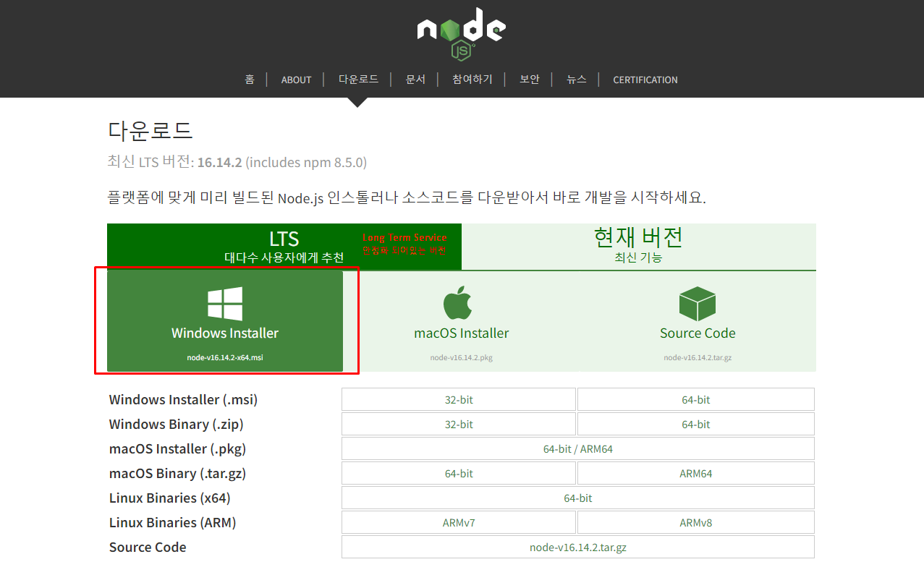Download Linux Binaries ARMv8
Image resolution: width=924 pixels, height=575 pixels.
[x=696, y=522]
